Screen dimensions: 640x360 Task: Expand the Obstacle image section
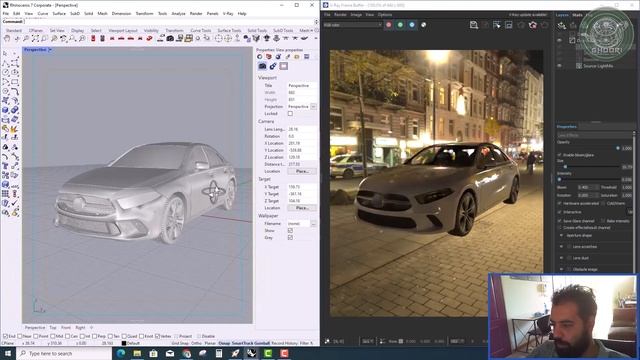point(561,269)
